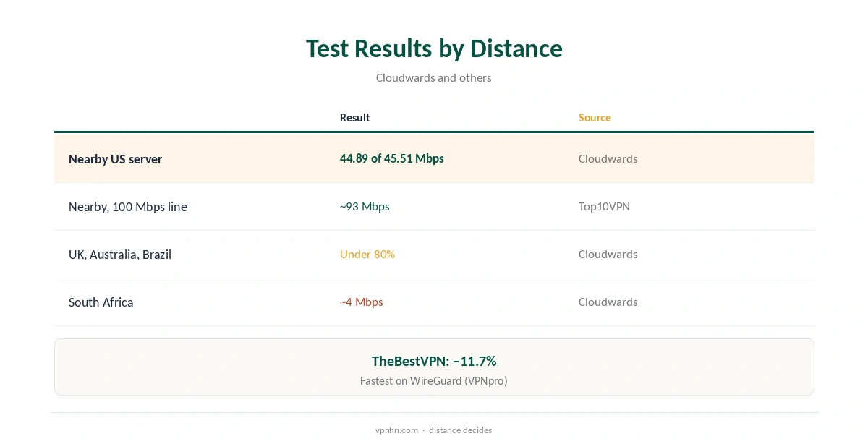Click the 'vpnfin.com · distance decides' footer text
868x444 pixels.
[x=434, y=430]
